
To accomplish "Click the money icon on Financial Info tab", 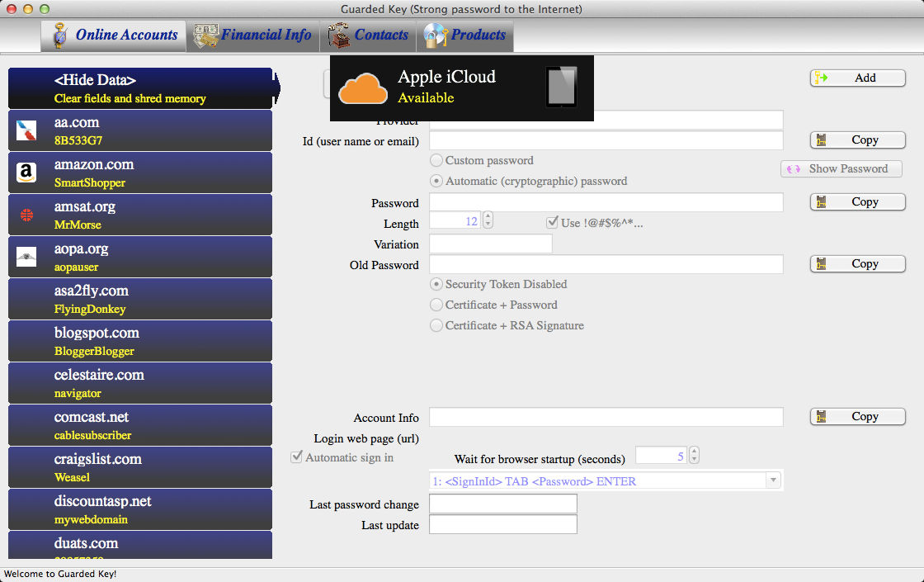I will point(206,36).
